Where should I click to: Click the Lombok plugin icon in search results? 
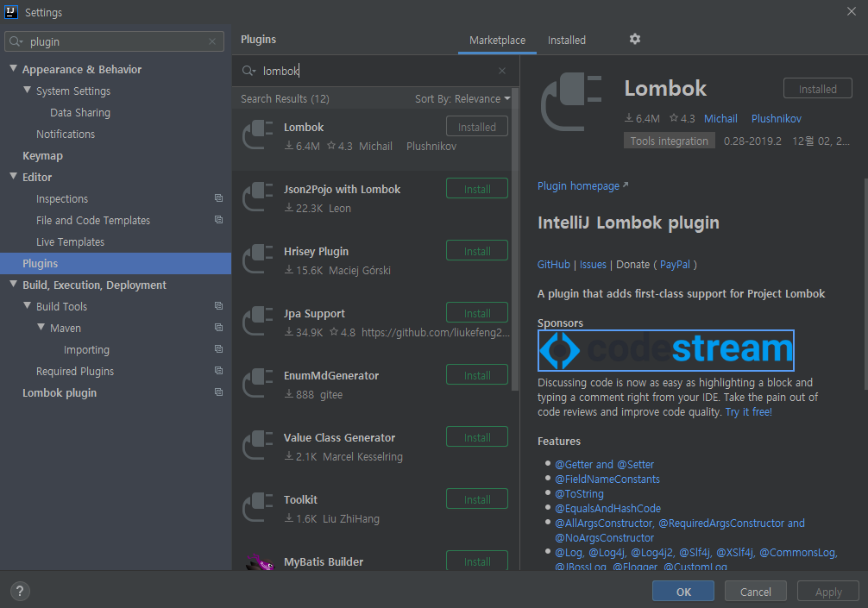[257, 134]
